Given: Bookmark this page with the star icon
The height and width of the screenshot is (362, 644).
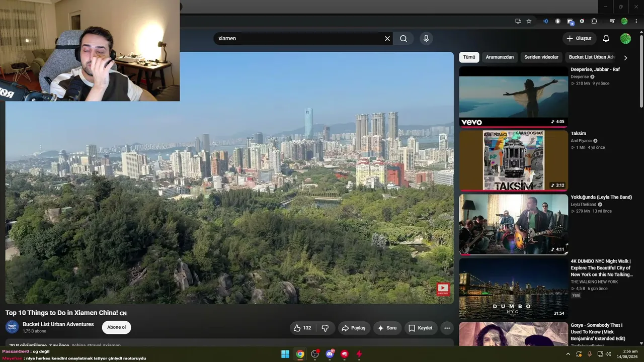Looking at the screenshot, I should pyautogui.click(x=529, y=21).
